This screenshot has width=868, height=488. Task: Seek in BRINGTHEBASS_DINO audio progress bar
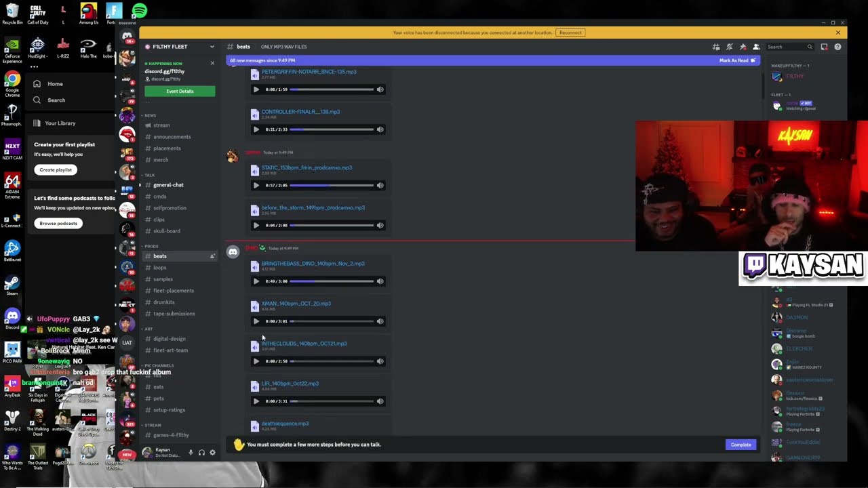(x=332, y=281)
